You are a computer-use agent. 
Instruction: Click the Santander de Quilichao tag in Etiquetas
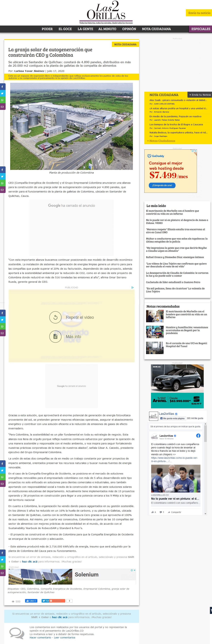[x=41, y=592]
